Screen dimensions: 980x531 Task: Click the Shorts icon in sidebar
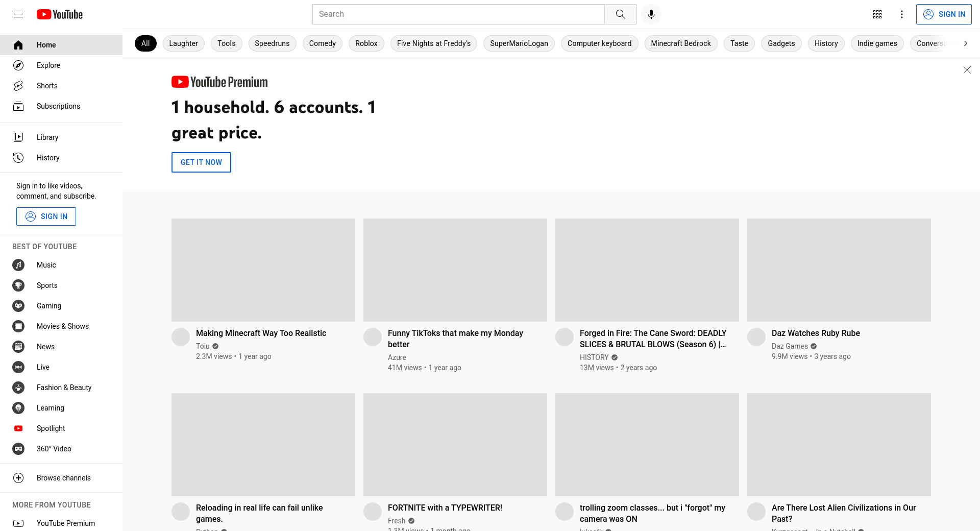pyautogui.click(x=18, y=86)
